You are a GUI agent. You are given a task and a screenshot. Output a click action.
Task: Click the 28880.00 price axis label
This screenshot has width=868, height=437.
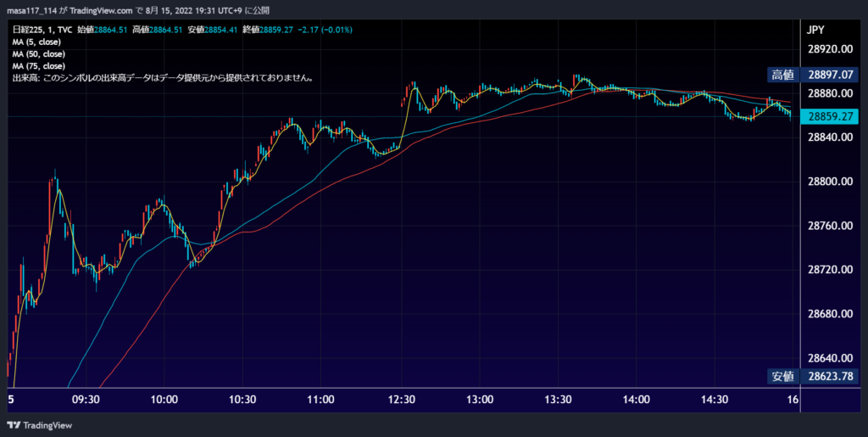coord(830,93)
